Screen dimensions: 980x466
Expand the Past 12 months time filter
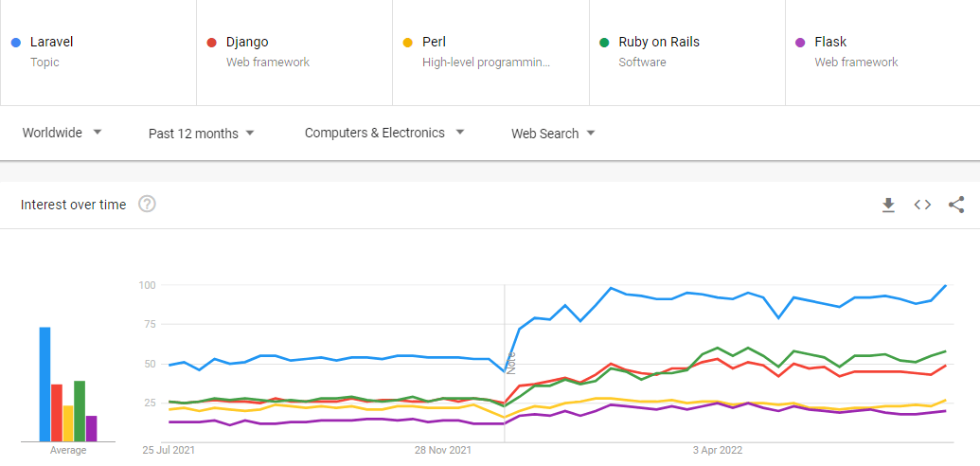tap(202, 134)
